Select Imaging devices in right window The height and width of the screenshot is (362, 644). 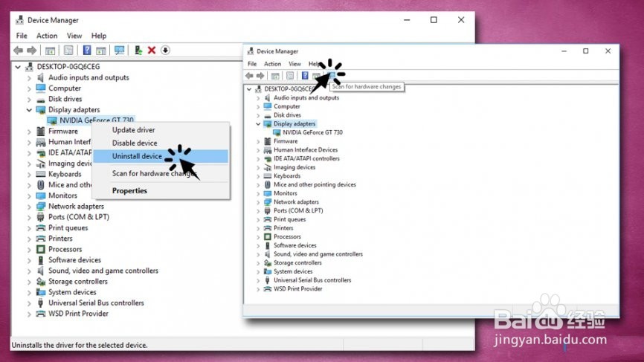[x=294, y=167]
